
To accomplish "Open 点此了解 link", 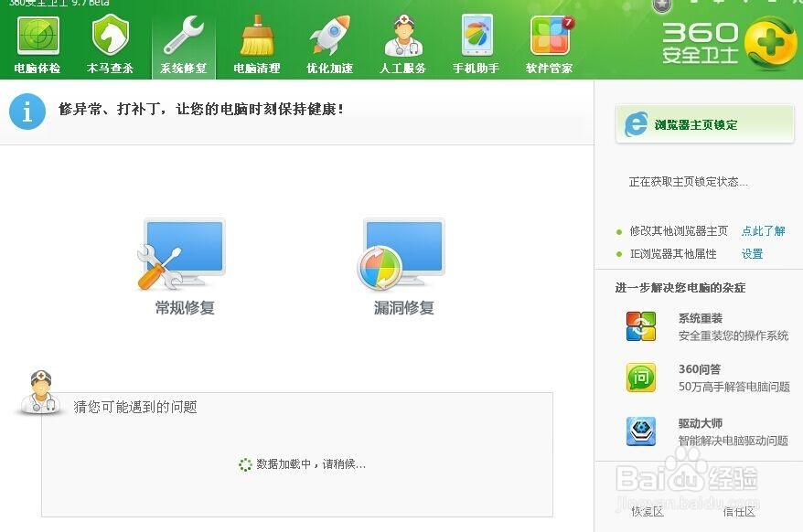I will coord(763,231).
